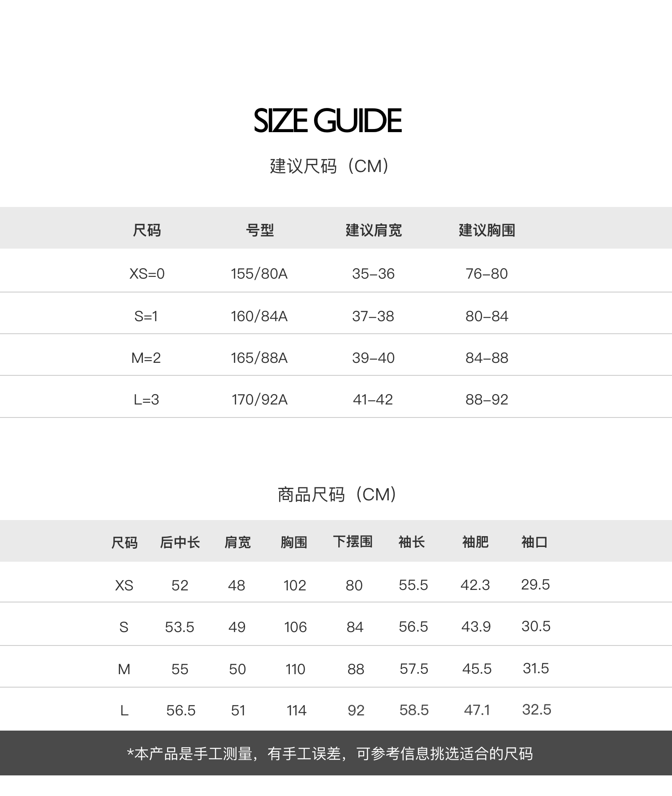Click the 76–80 bust value
672x796 pixels.
(487, 273)
